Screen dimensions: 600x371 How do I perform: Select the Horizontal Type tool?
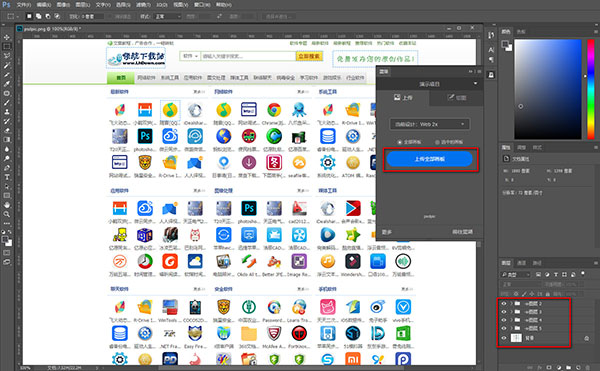point(7,177)
